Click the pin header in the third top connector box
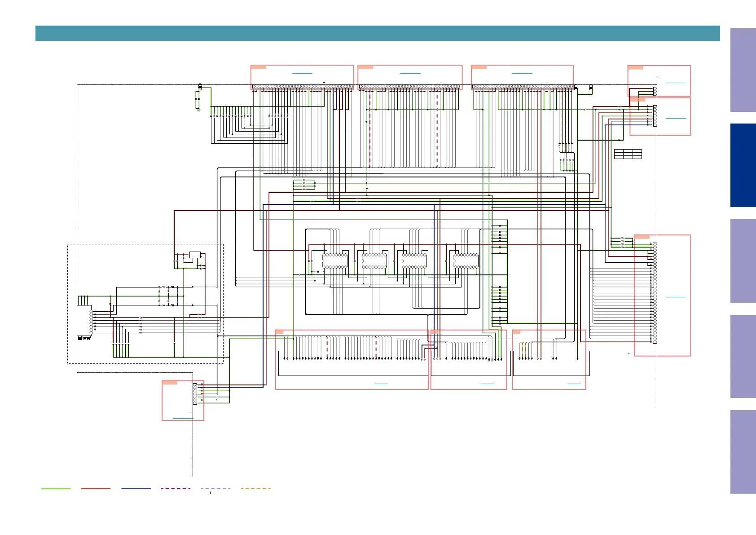Screen dimensions: 756x535 pyautogui.click(x=523, y=87)
